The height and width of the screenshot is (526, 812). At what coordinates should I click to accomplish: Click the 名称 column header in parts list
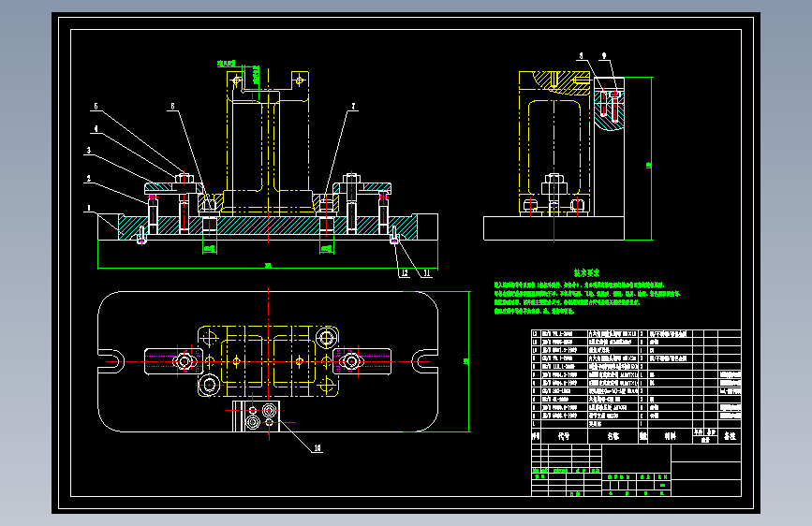click(x=613, y=436)
